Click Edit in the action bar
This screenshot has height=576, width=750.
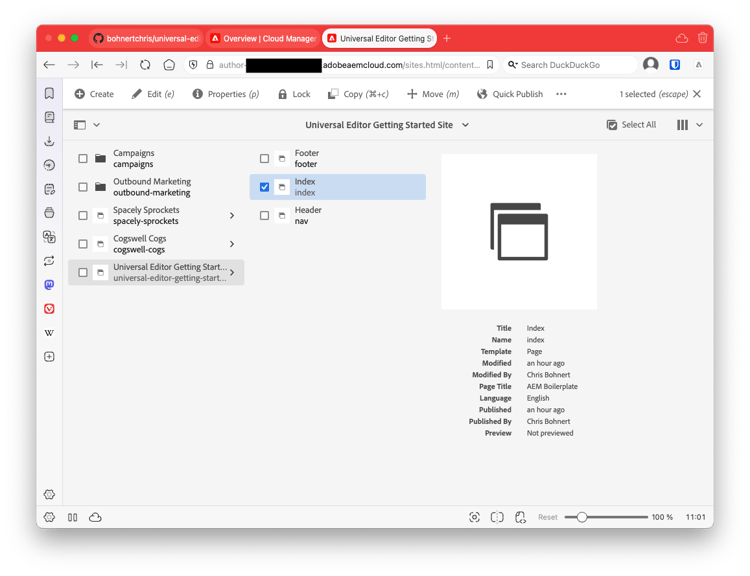point(153,94)
